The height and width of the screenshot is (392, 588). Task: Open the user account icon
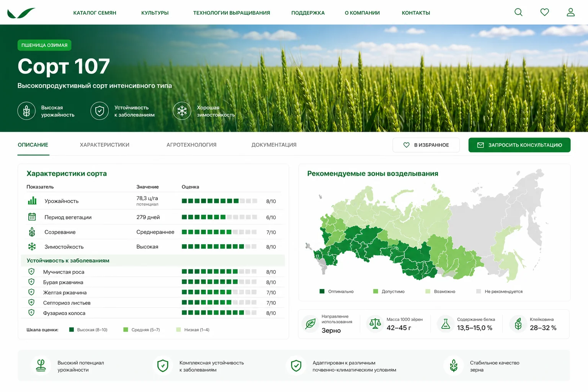point(570,12)
